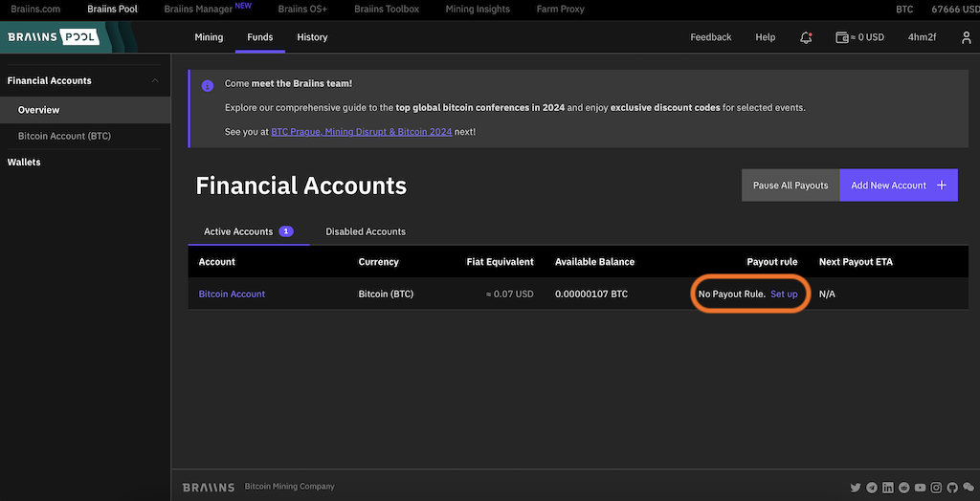This screenshot has width=980, height=501.
Task: Open the Mining tab
Action: coord(209,37)
